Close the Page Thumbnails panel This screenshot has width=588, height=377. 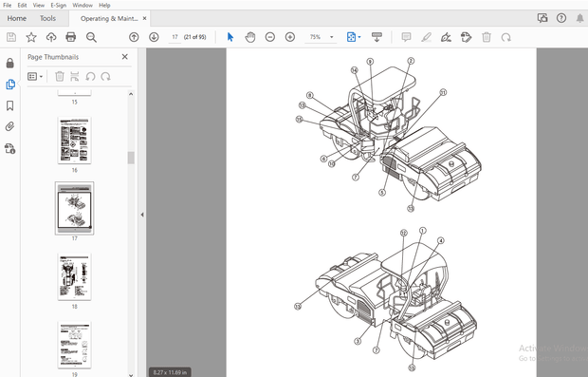(125, 57)
